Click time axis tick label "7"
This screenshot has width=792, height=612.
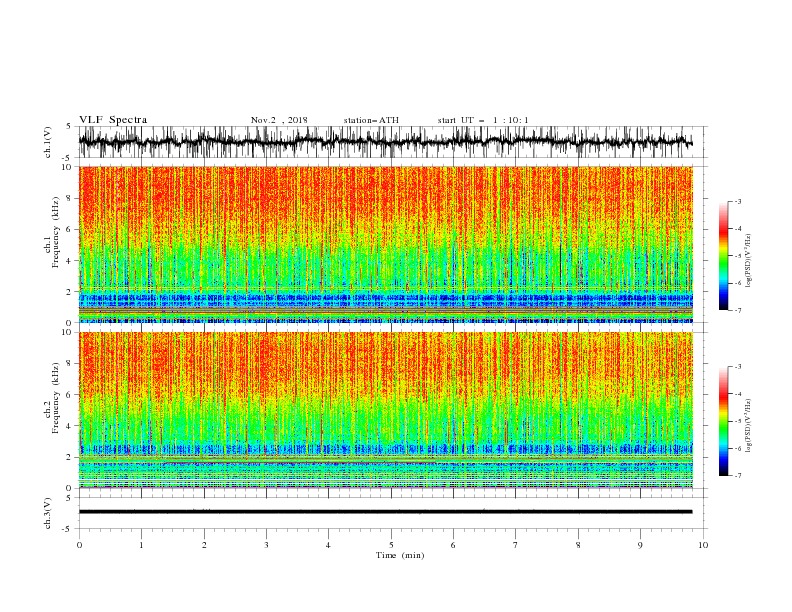pyautogui.click(x=516, y=545)
